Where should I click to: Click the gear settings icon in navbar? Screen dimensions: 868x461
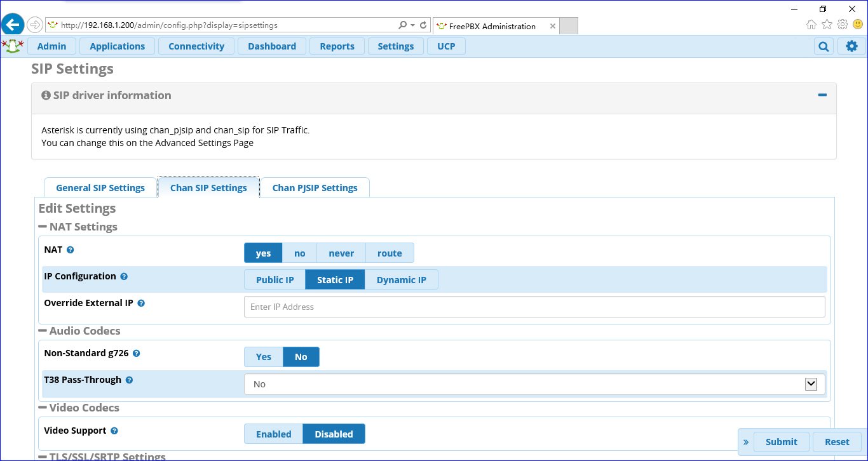tap(851, 46)
